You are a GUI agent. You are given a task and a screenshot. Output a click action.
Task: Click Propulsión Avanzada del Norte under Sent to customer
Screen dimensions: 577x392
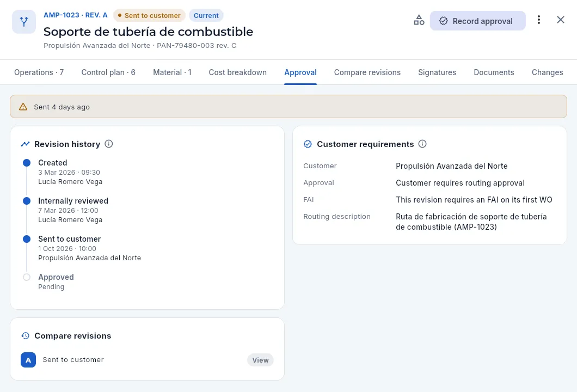[x=89, y=258]
